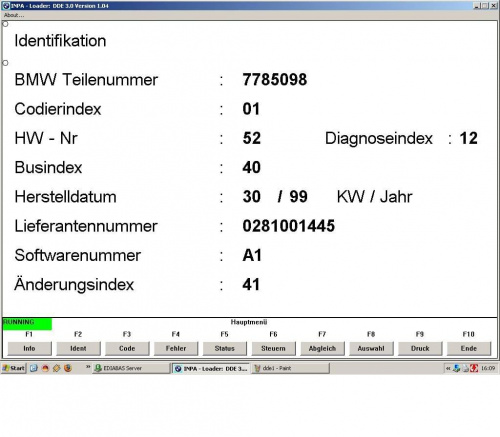The image size is (500, 437).
Task: Open the F7 Abgleich button
Action: point(322,348)
